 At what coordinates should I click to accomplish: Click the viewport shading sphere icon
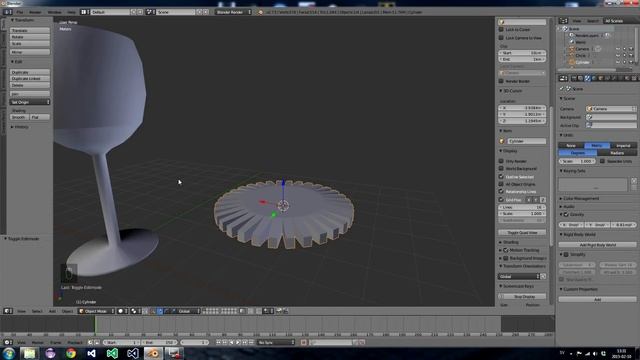coord(121,311)
